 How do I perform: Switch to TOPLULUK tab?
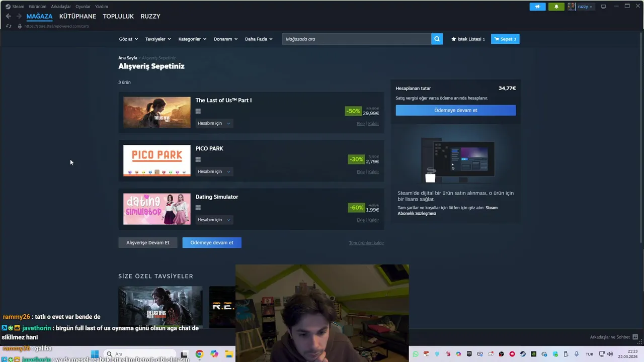[118, 16]
